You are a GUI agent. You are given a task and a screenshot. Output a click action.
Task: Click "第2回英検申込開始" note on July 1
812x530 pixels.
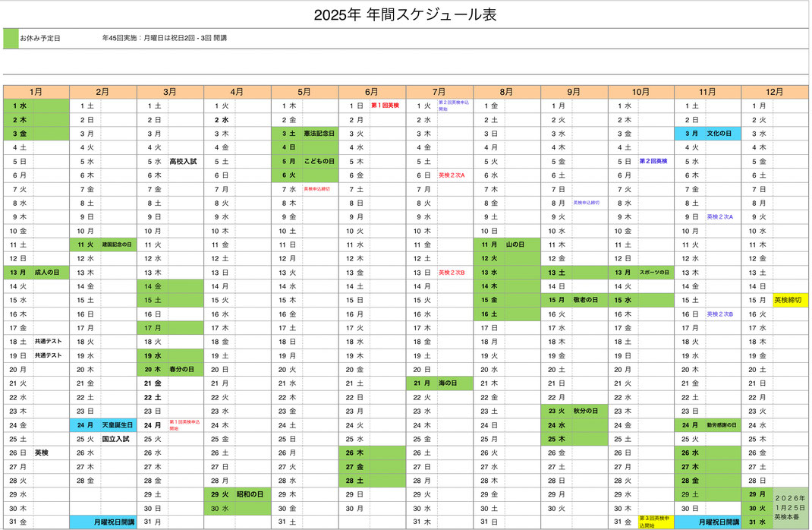[x=454, y=106]
